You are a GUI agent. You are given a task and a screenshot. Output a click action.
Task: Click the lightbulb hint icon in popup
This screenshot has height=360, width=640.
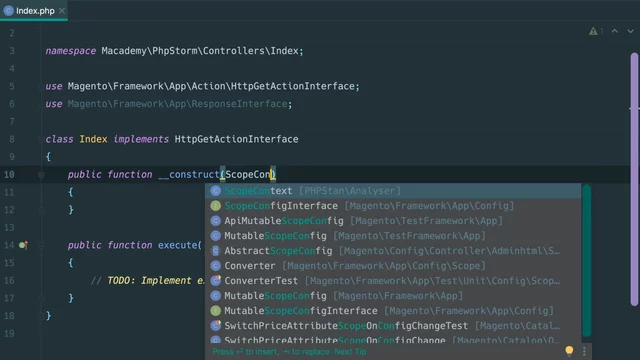click(569, 350)
